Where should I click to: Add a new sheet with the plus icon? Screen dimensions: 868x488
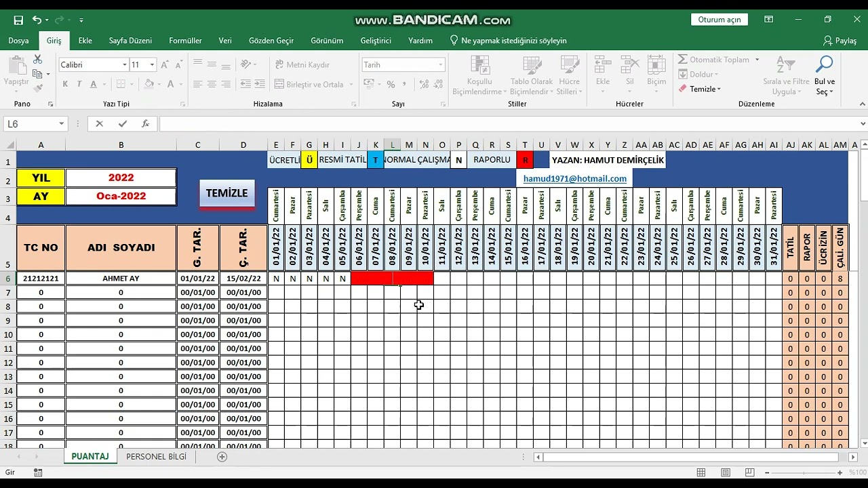click(222, 457)
